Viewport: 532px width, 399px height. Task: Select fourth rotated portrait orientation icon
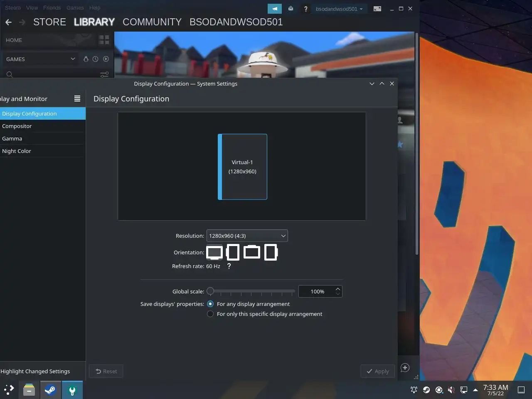271,252
